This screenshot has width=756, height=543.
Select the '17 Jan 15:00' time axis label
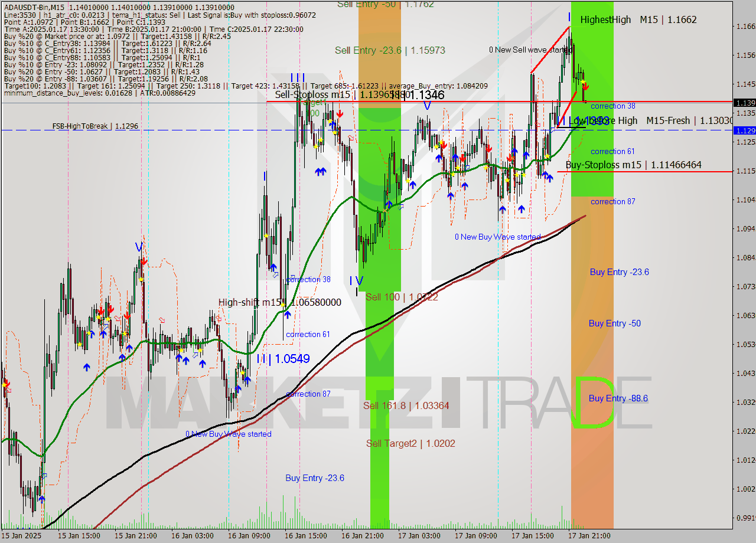pyautogui.click(x=532, y=536)
